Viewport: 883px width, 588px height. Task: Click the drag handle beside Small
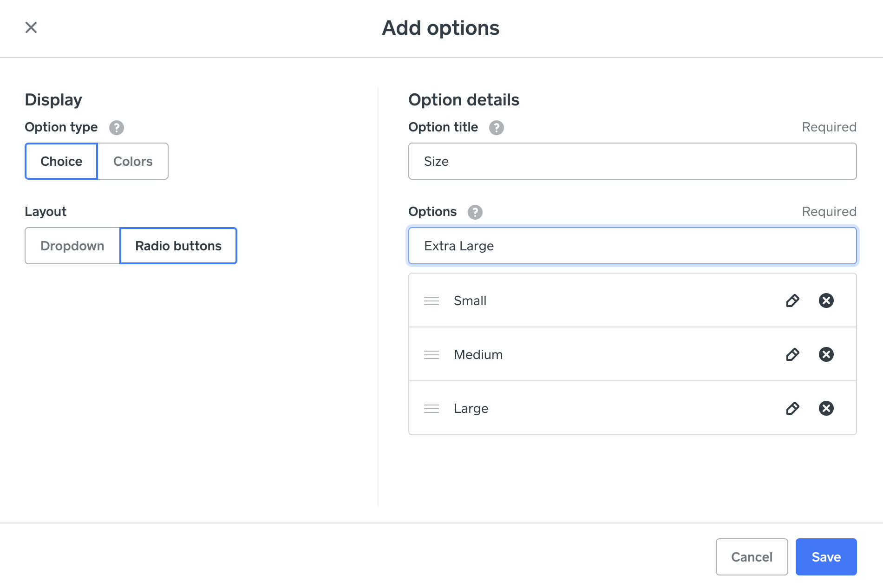tap(432, 301)
